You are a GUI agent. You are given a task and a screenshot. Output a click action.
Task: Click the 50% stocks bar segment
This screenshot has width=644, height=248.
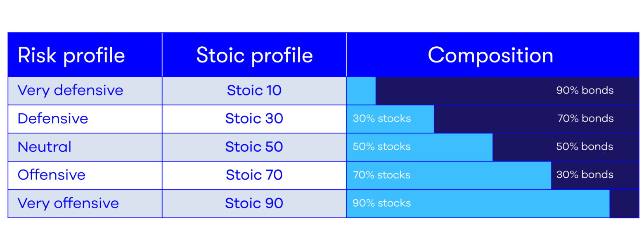(x=419, y=147)
